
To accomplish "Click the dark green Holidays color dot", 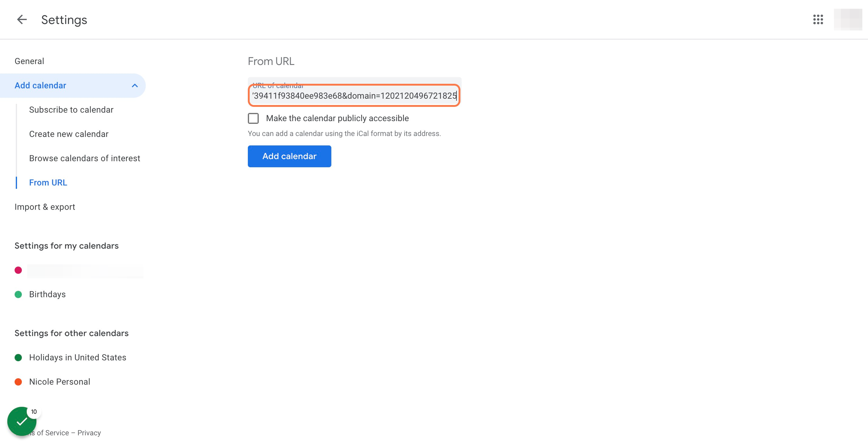I will click(x=18, y=357).
